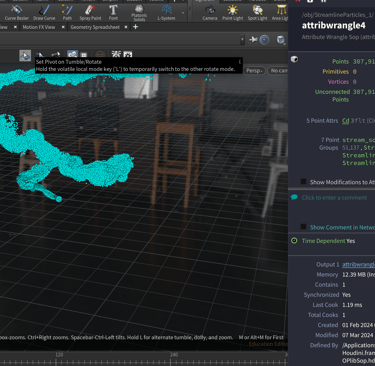Click the Total Cooks value
The height and width of the screenshot is (366, 375).
tap(344, 315)
